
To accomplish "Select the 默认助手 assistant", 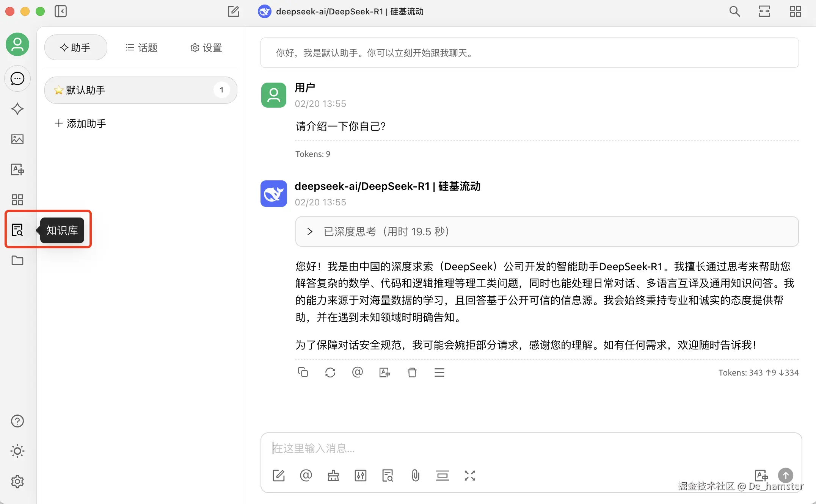I will (x=141, y=90).
